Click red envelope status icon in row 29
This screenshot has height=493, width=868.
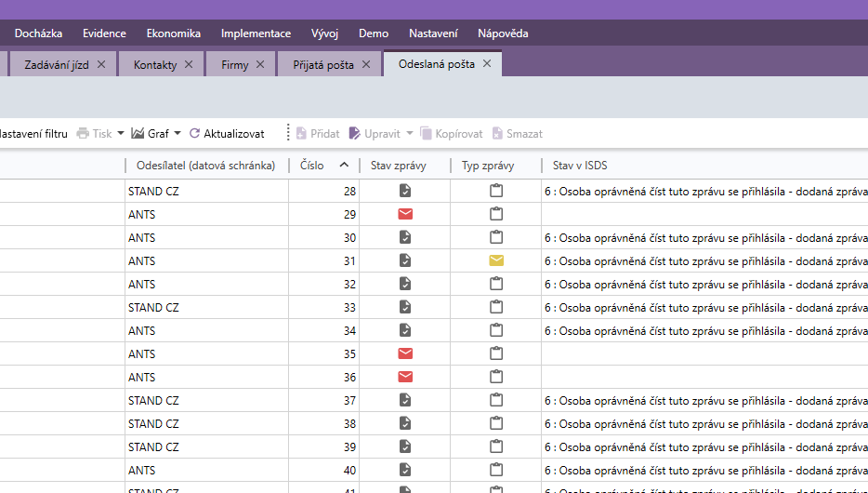(x=404, y=214)
